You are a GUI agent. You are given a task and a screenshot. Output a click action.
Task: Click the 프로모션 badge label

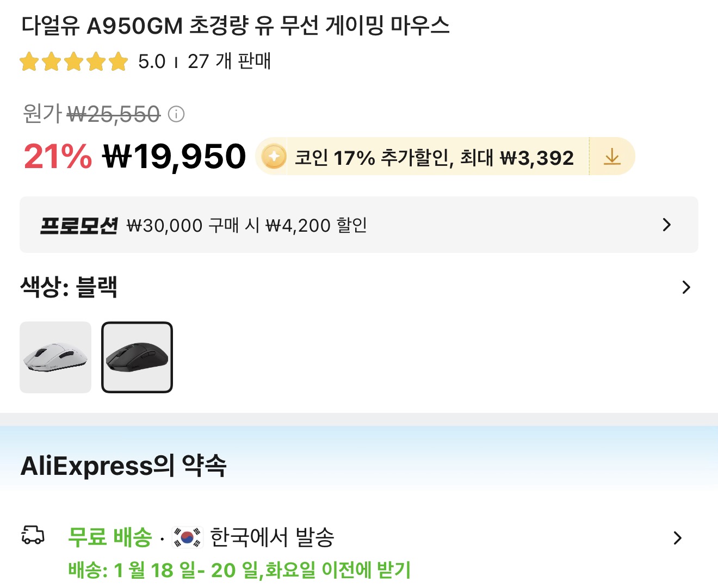coord(81,225)
